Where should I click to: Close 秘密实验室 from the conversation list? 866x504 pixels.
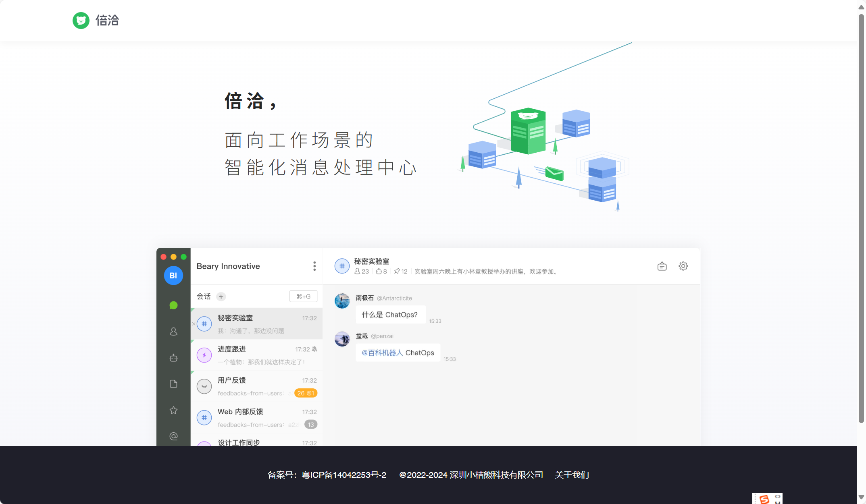(x=194, y=324)
